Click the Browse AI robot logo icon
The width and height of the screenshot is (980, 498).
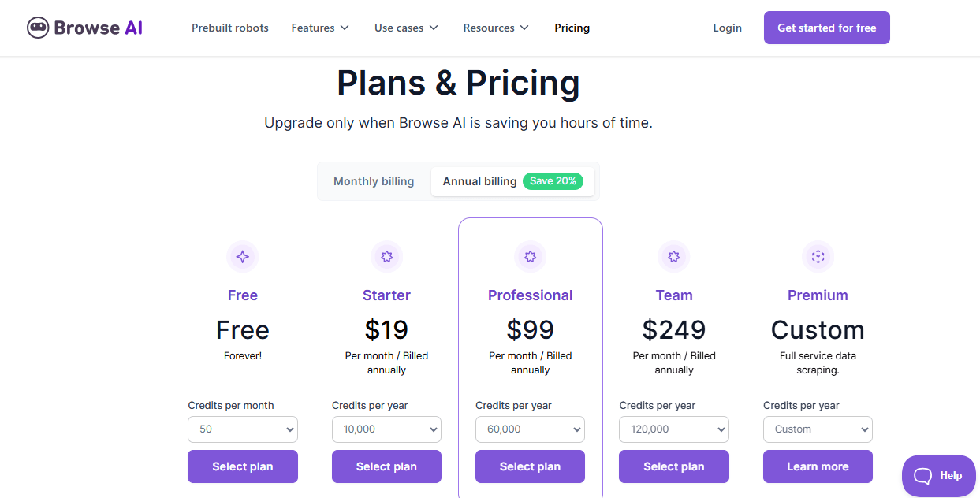(37, 27)
